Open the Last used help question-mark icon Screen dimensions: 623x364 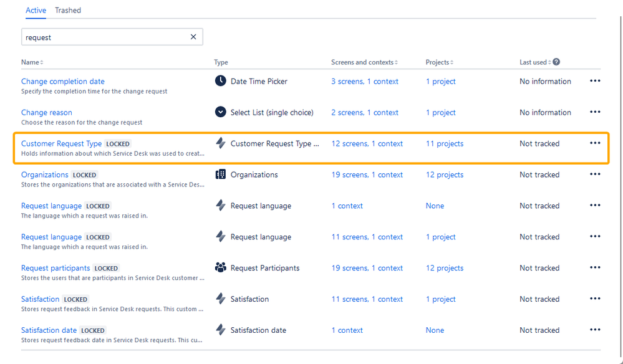coord(556,62)
